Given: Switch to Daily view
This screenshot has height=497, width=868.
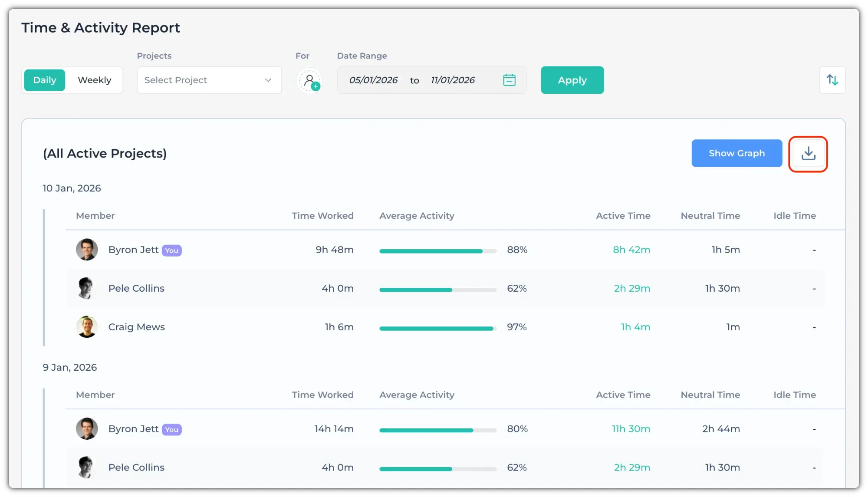Looking at the screenshot, I should coord(45,80).
